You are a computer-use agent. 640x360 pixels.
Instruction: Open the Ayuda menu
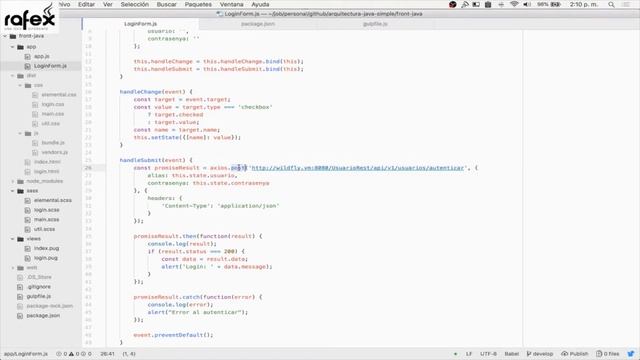[x=260, y=4]
